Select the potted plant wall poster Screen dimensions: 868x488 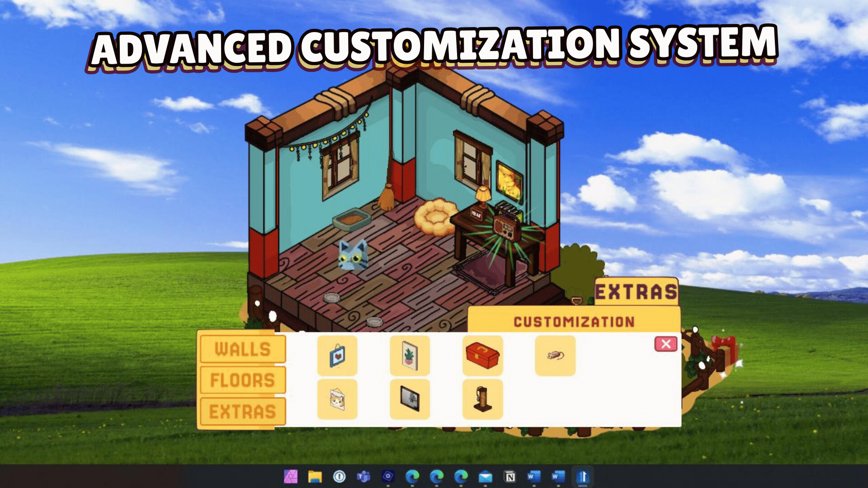click(x=410, y=356)
